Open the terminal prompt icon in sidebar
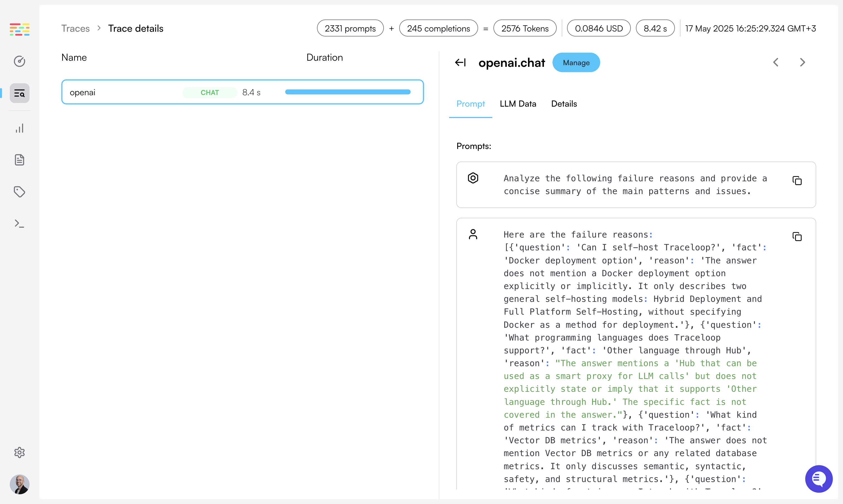This screenshot has height=504, width=843. point(20,224)
